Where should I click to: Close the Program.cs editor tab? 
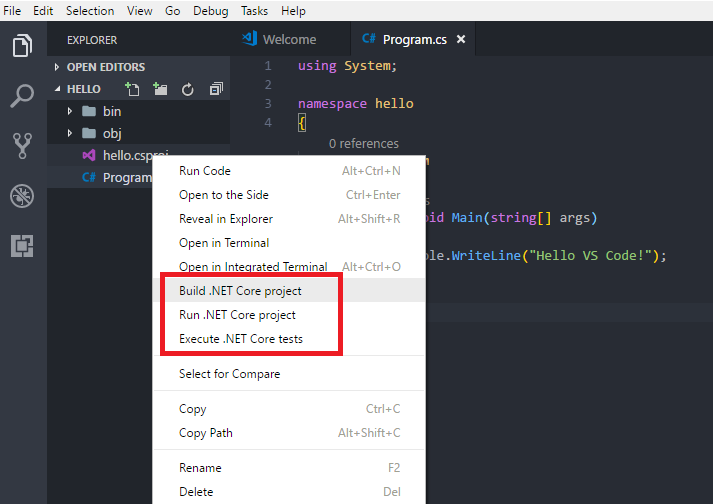461,39
